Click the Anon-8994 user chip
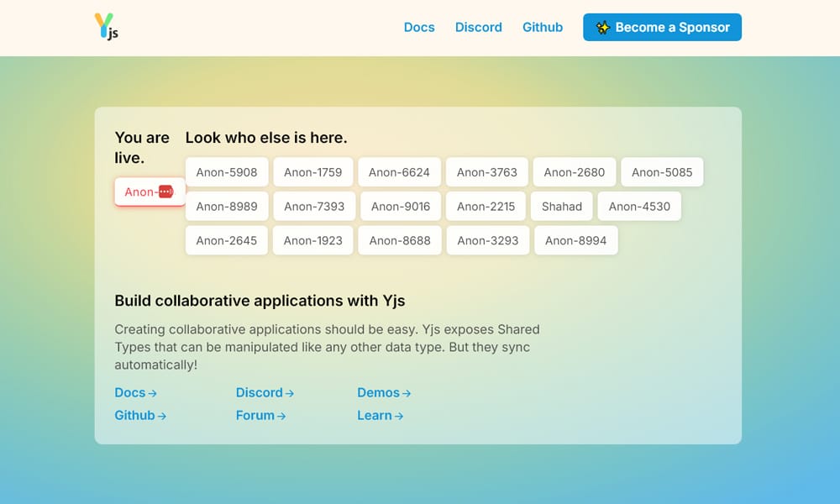Viewport: 840px width, 504px height. 575,240
